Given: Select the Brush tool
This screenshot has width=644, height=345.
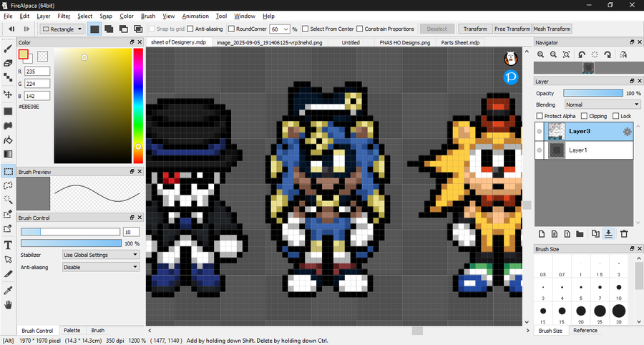Looking at the screenshot, I should (8, 49).
